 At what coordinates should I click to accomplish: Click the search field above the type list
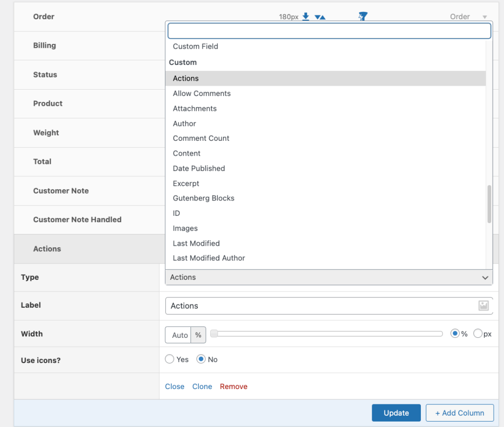pos(328,31)
